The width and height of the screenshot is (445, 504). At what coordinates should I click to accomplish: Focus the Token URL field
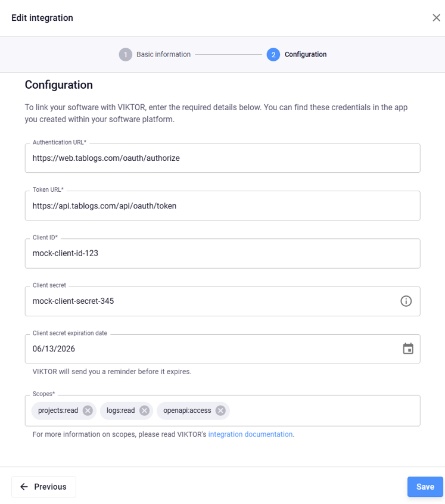222,206
